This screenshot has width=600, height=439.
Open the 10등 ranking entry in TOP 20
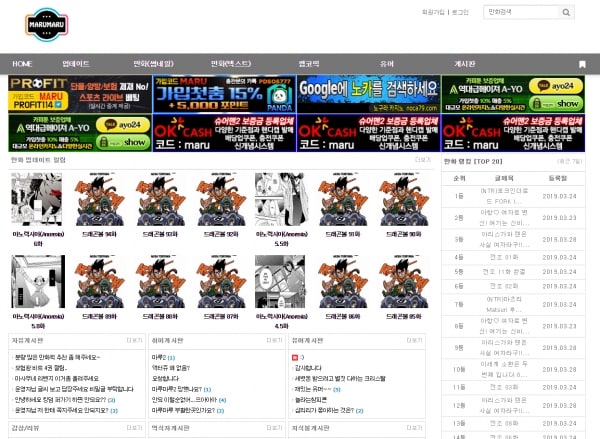click(504, 369)
